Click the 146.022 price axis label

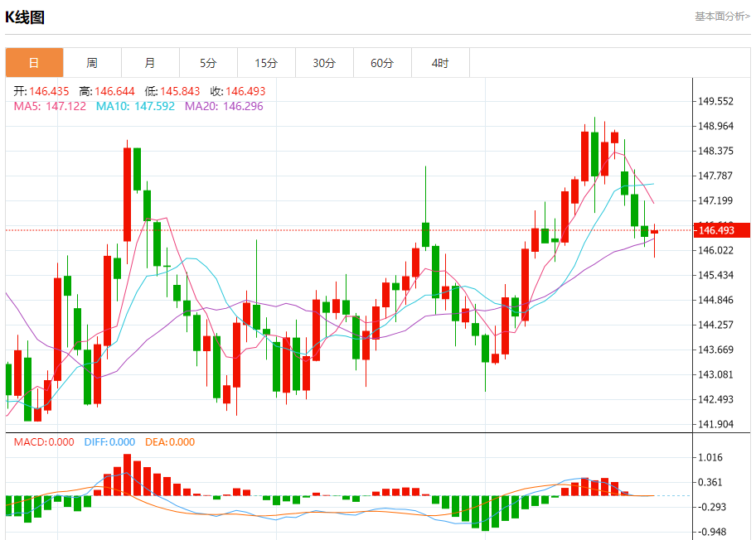coord(715,250)
